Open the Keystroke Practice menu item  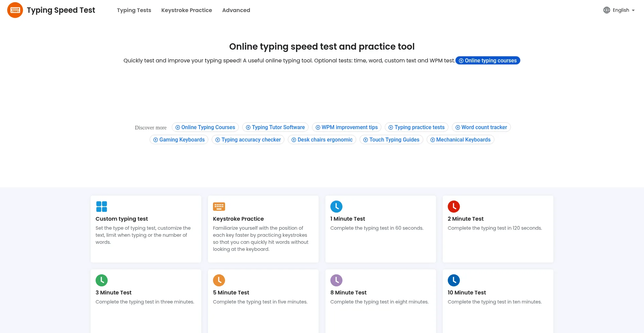tap(186, 10)
